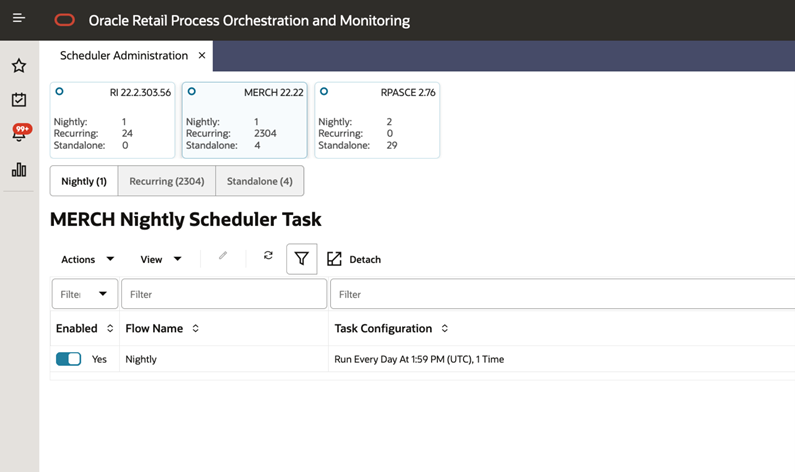Image resolution: width=795 pixels, height=472 pixels.
Task: Click the RPASCE 2.76 card title
Action: pos(408,92)
